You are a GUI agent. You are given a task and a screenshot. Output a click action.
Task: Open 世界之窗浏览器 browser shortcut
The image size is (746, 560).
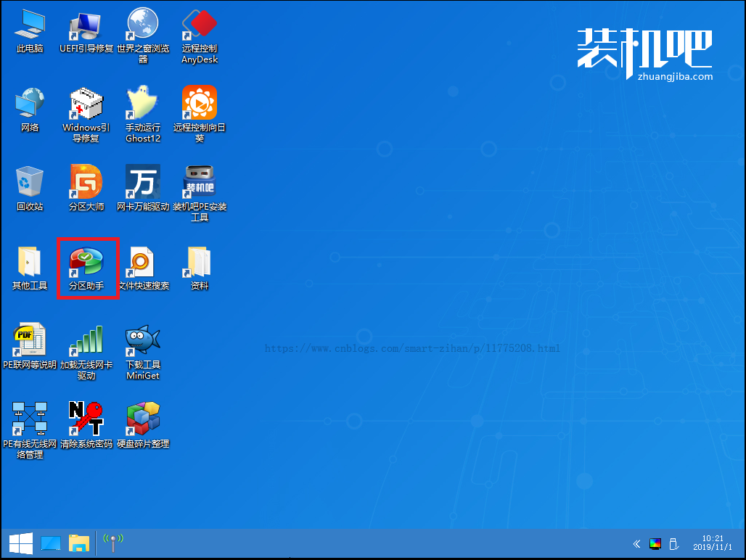coord(143,26)
